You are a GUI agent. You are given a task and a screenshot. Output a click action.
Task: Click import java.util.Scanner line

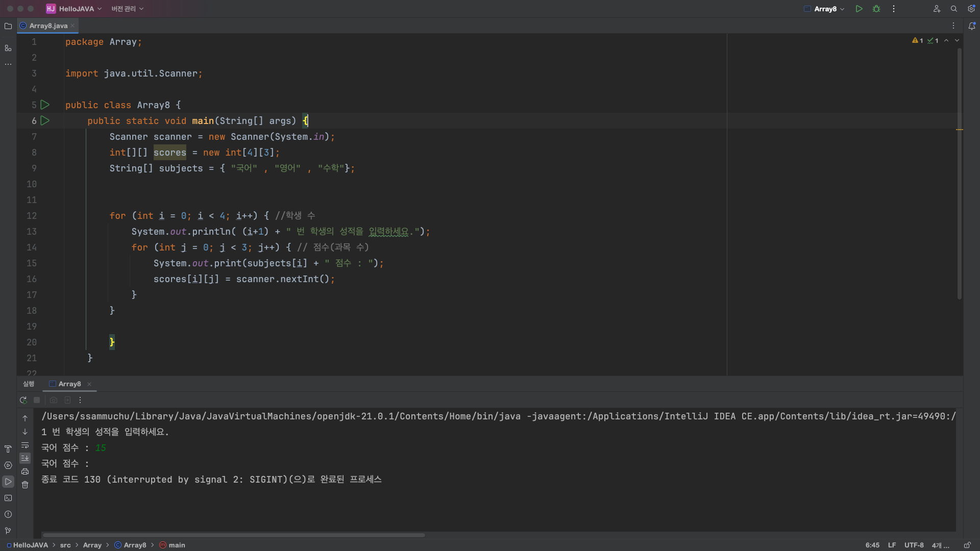click(134, 73)
